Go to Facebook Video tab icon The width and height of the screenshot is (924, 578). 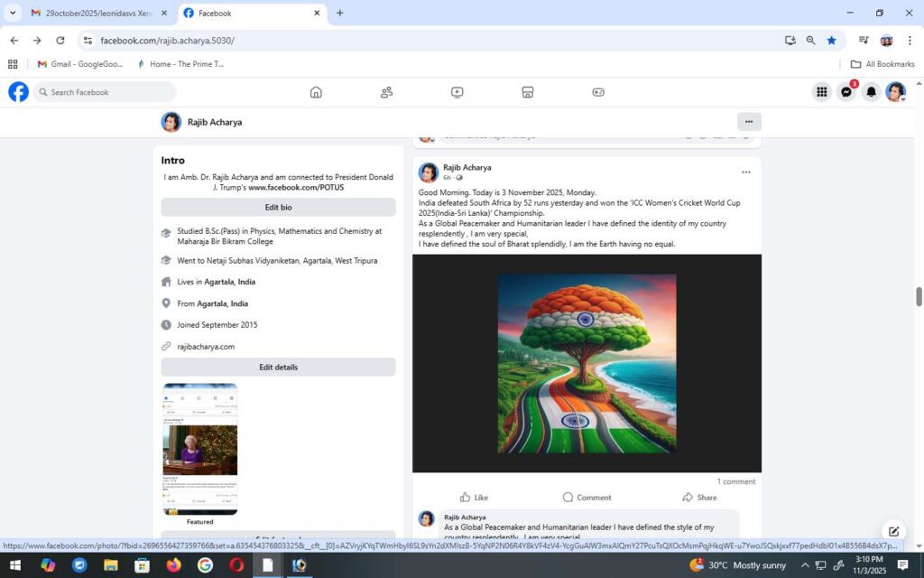point(457,92)
